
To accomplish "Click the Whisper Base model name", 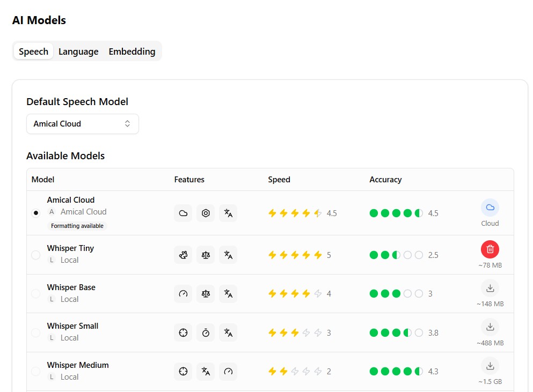I will pyautogui.click(x=71, y=287).
